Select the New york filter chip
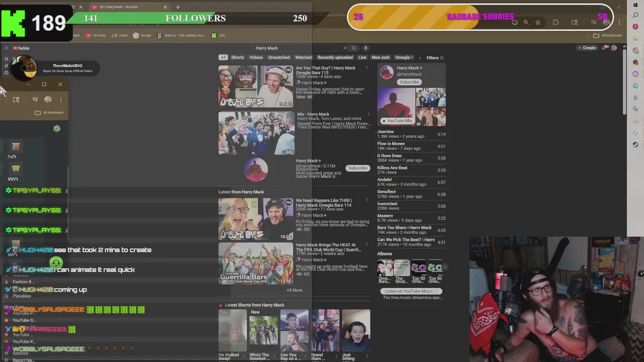 coord(381,57)
